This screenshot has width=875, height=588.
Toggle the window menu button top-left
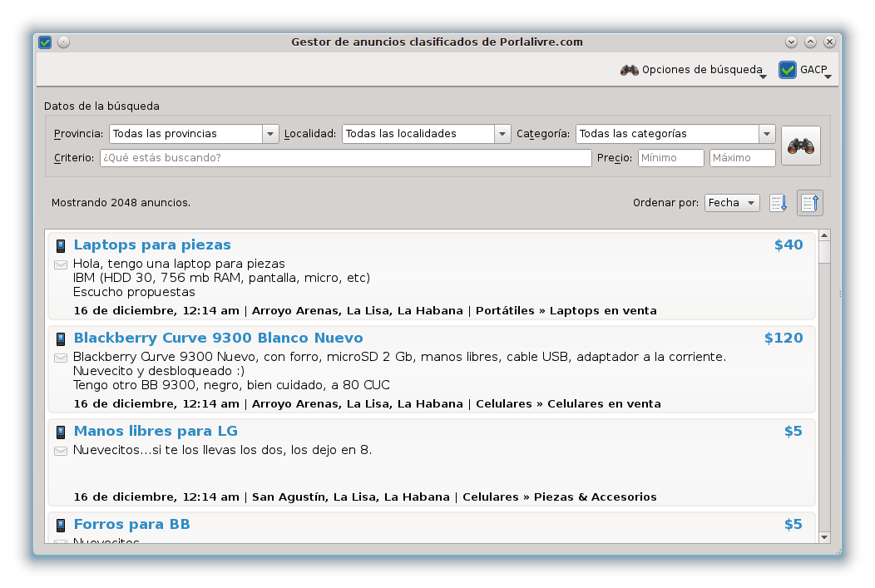(x=44, y=42)
